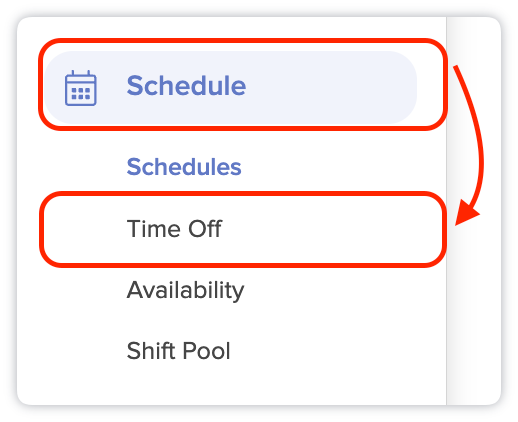Viewport: 518px width, 422px height.
Task: Select the blue Schedules link
Action: (184, 167)
